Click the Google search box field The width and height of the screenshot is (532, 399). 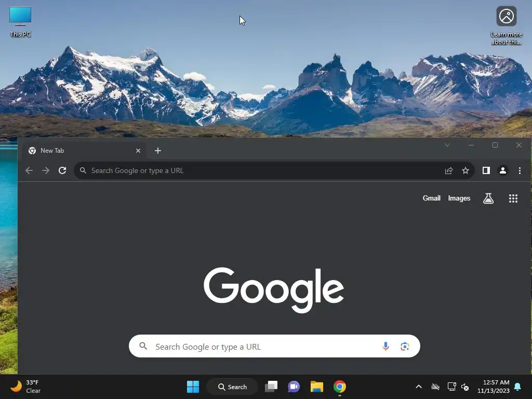274,346
